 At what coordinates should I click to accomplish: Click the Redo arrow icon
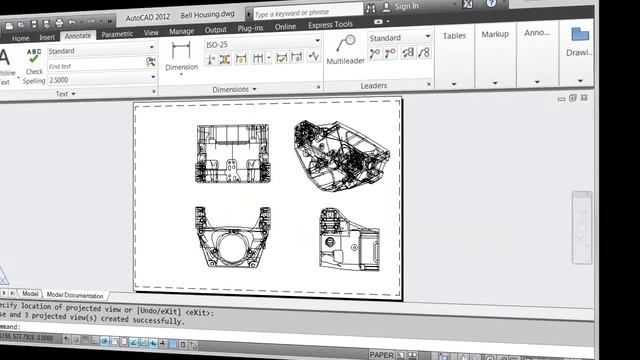click(91, 21)
